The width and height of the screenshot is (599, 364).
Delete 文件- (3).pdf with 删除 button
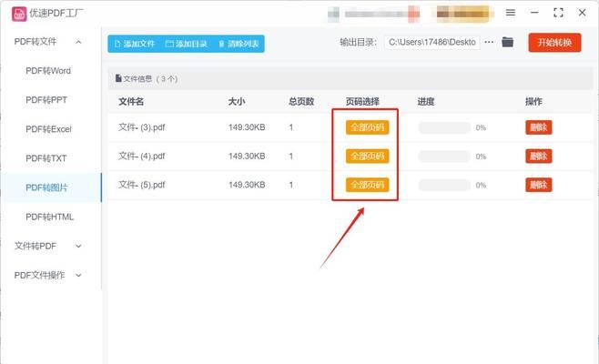pos(539,127)
